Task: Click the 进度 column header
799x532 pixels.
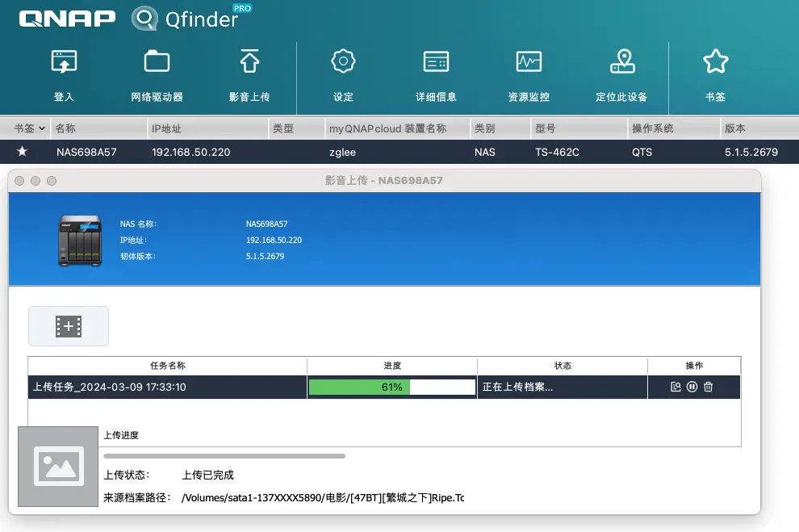Action: pyautogui.click(x=392, y=366)
